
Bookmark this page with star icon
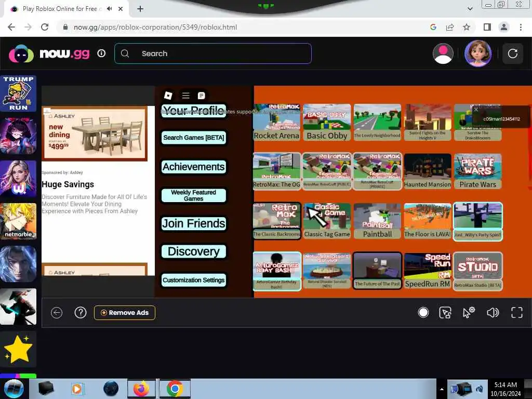coord(467,27)
